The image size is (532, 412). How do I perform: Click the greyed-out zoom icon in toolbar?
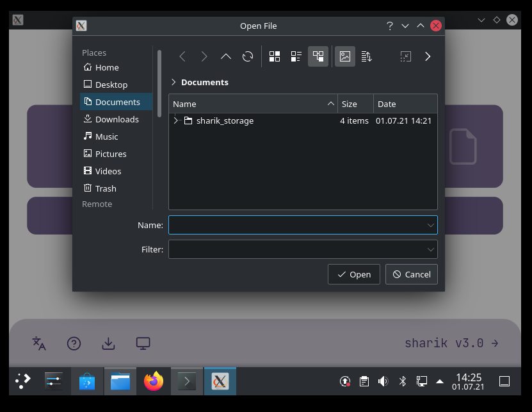click(406, 56)
